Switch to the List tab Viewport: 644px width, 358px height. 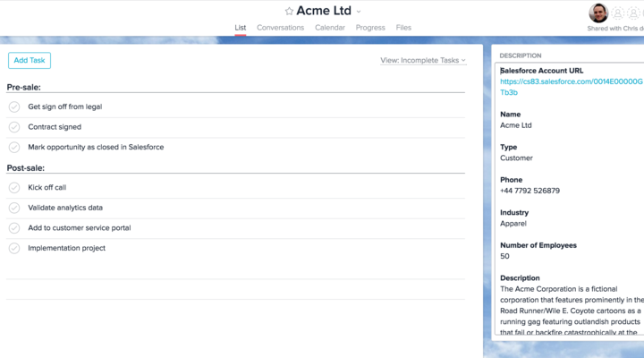click(x=241, y=28)
